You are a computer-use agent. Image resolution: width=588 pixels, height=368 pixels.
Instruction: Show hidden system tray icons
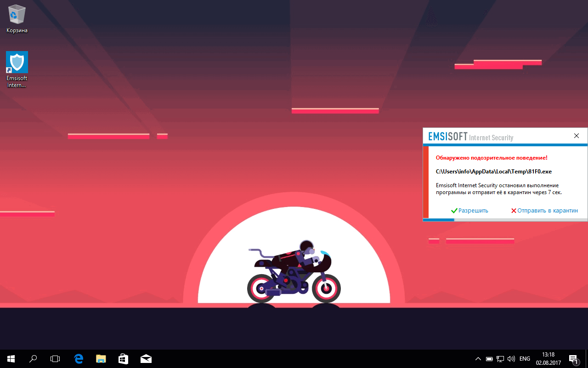point(478,359)
